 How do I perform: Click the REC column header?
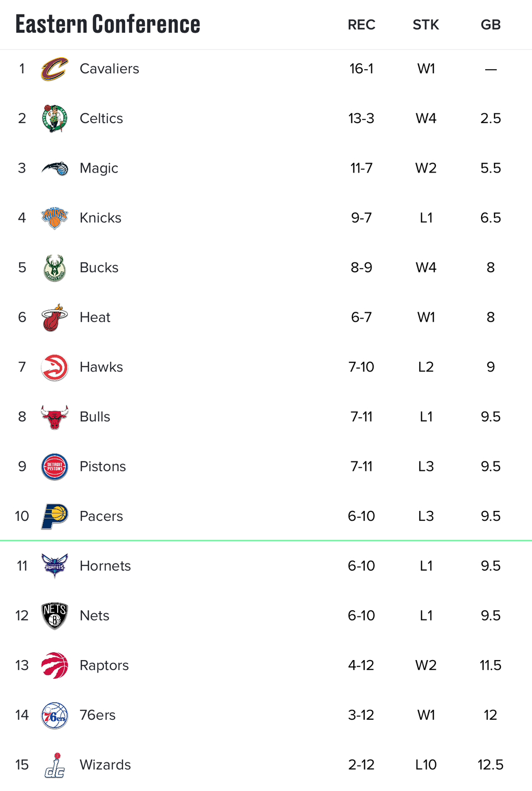362,25
